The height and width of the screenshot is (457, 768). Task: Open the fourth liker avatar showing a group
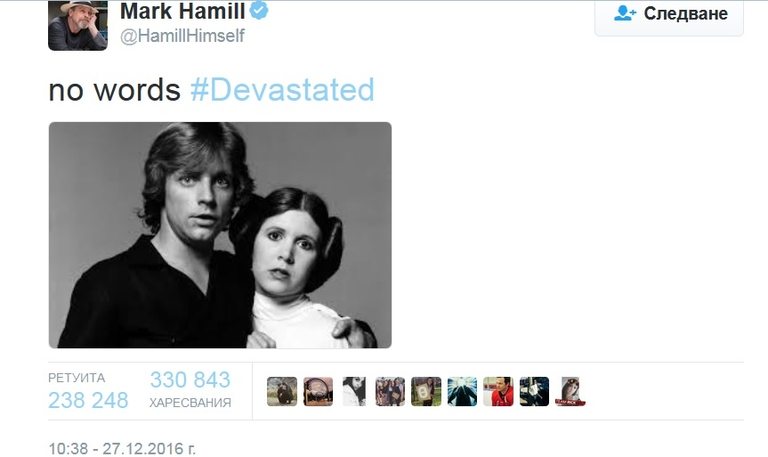[390, 391]
